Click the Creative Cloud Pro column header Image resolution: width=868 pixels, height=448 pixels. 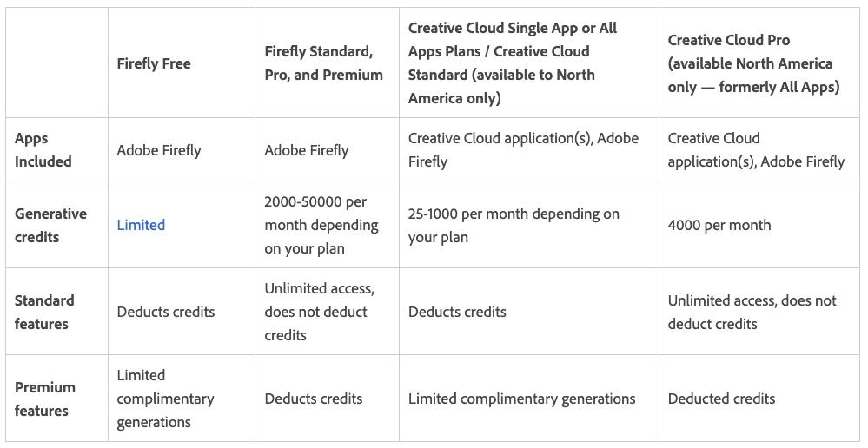click(x=753, y=63)
